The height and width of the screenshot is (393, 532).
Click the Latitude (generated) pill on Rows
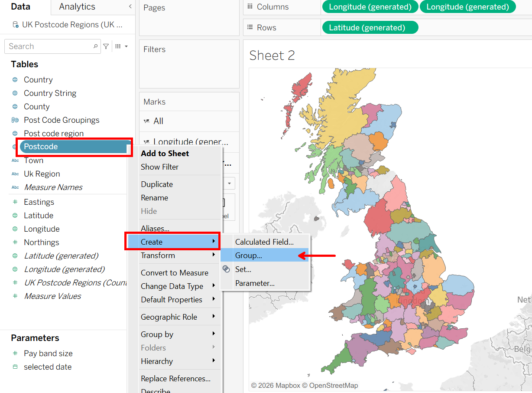point(370,27)
